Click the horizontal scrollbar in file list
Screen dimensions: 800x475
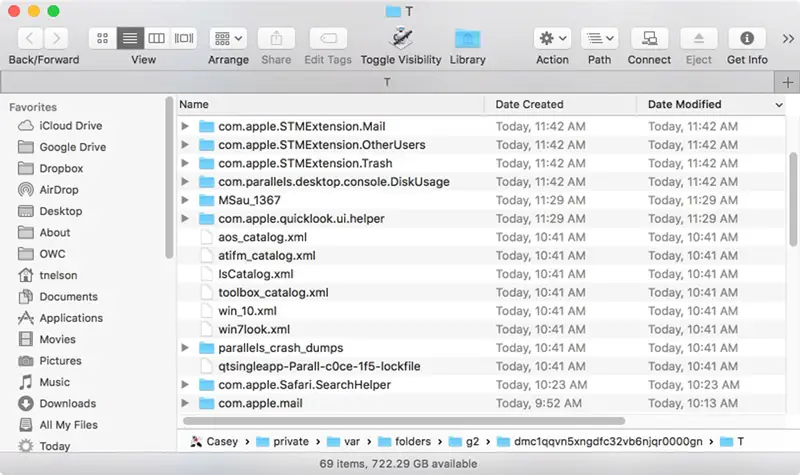pos(404,421)
